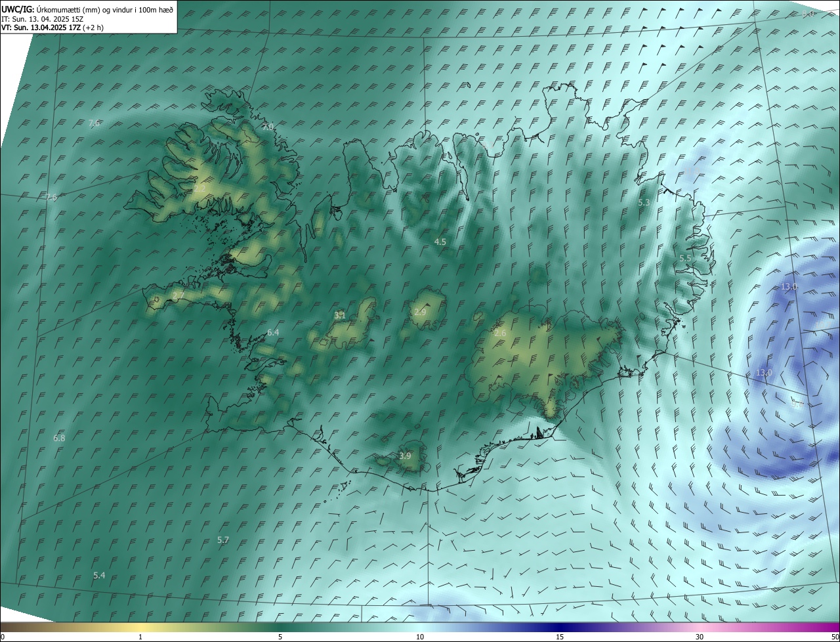Select the colorbar tick labeled 15
The width and height of the screenshot is (840, 642).
[560, 637]
